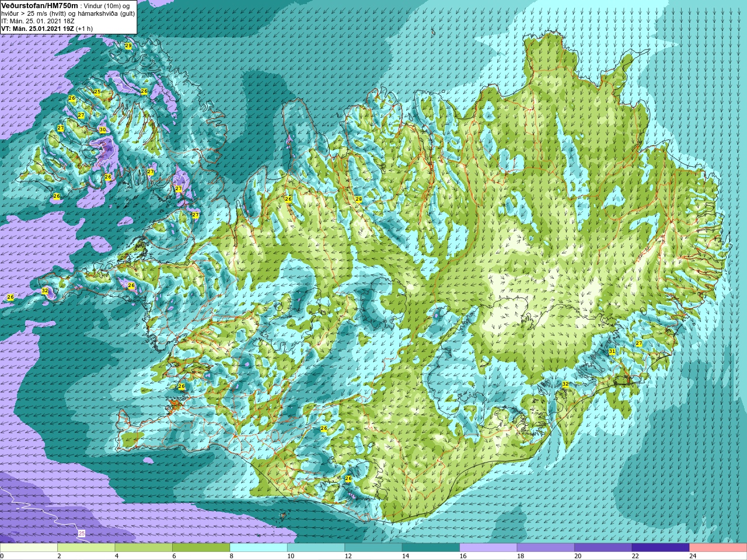Click the 16–18 m/s light lavender legend swatch
Image resolution: width=747 pixels, height=560 pixels.
(488, 548)
